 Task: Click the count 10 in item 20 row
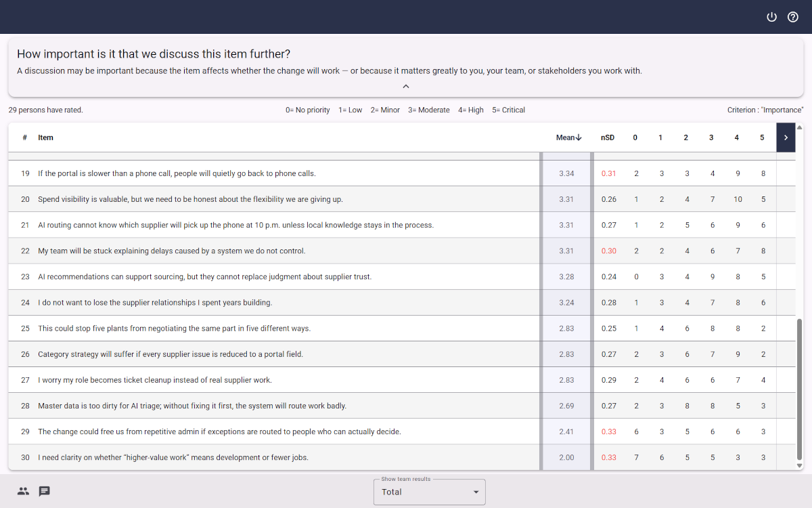(738, 199)
